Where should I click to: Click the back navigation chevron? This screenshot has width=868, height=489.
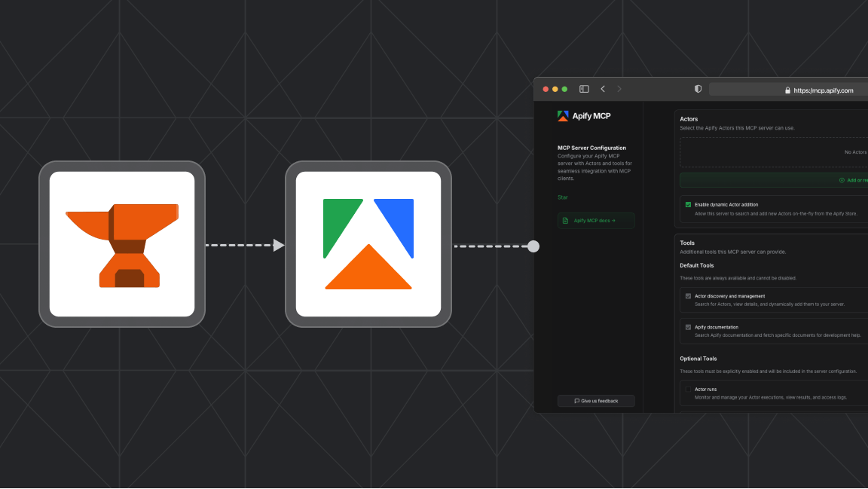(602, 88)
